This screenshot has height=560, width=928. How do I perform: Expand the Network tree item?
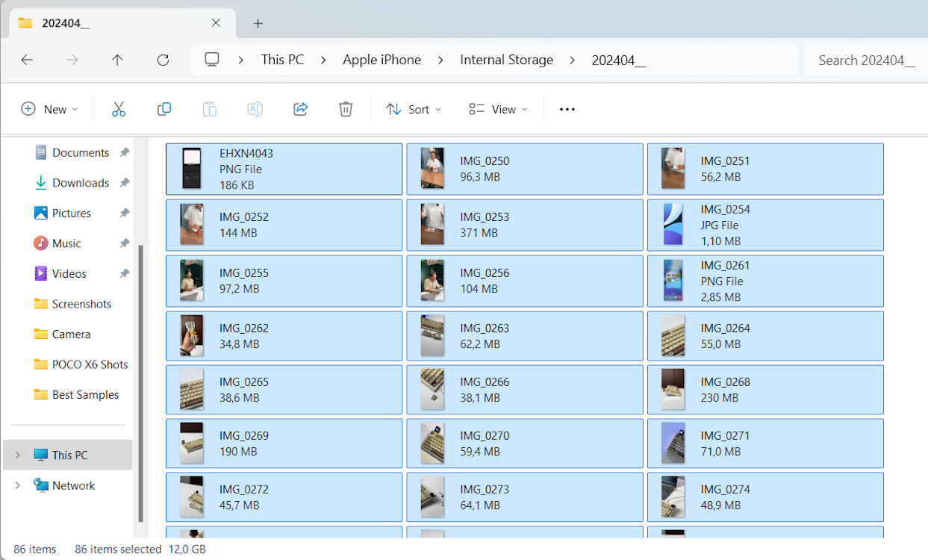16,485
